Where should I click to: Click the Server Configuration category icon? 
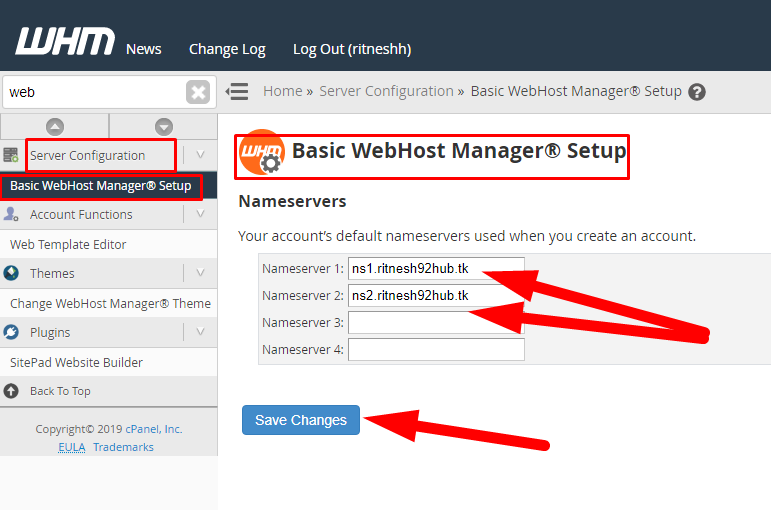point(12,155)
